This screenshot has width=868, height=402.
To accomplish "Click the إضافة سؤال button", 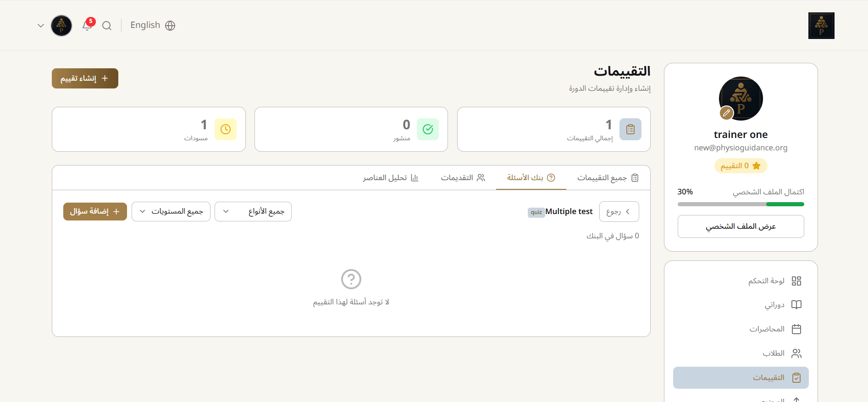I will tap(95, 211).
